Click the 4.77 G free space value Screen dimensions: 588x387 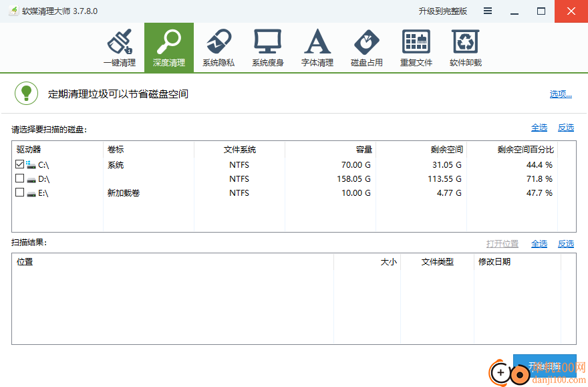449,193
